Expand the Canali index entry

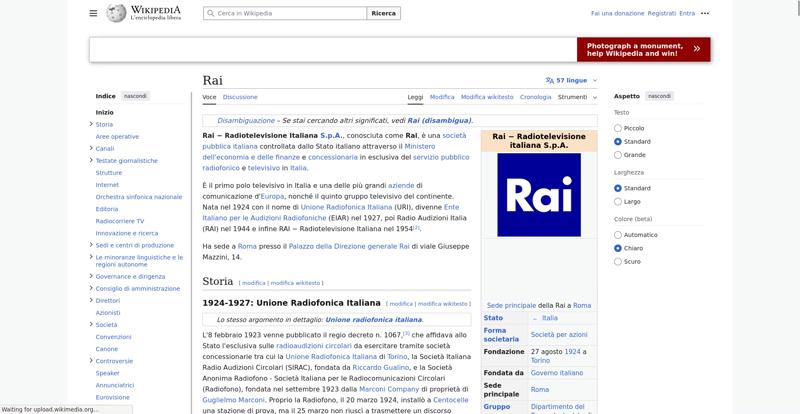pos(91,149)
